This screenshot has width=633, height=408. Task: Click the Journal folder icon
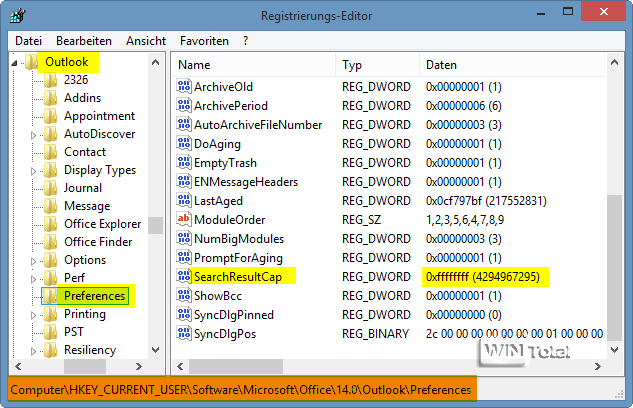pos(50,188)
